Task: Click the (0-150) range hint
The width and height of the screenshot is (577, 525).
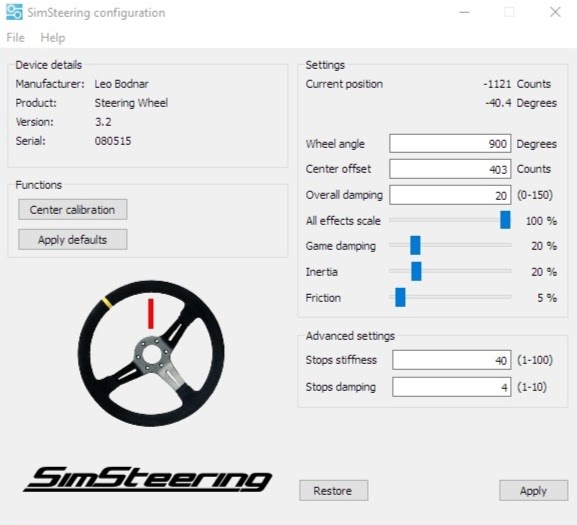Action: [x=535, y=195]
